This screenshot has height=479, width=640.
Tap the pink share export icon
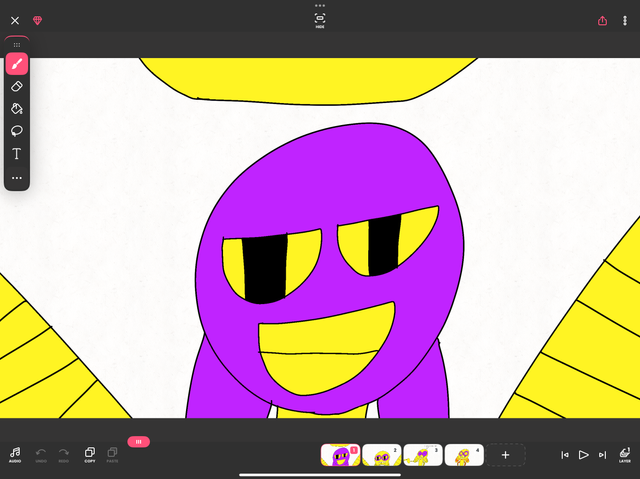pyautogui.click(x=603, y=20)
